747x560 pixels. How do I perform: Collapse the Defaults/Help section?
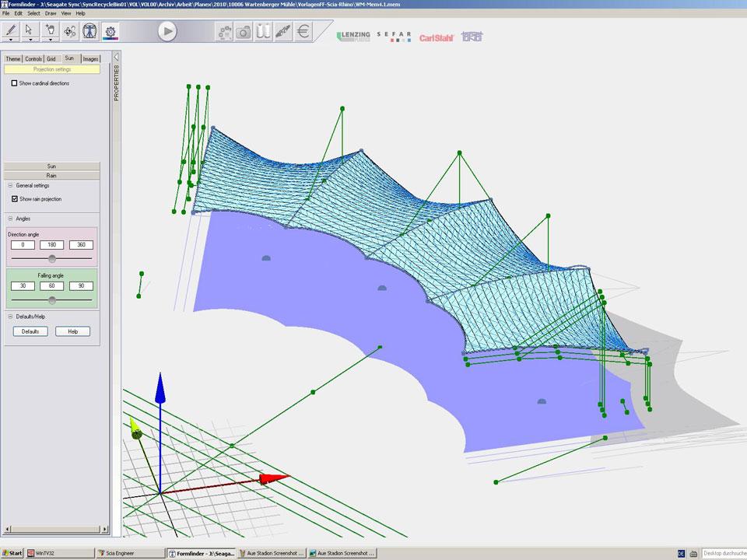point(10,317)
